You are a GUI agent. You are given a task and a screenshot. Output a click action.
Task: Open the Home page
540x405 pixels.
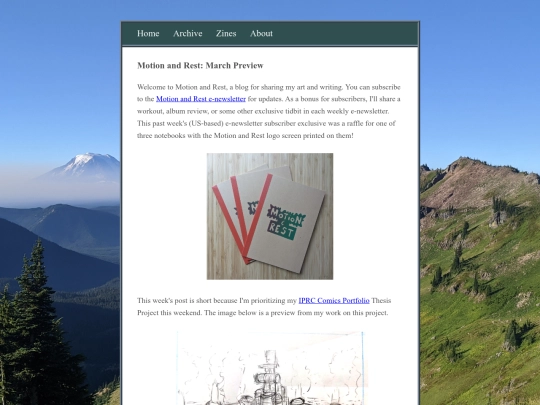click(148, 33)
